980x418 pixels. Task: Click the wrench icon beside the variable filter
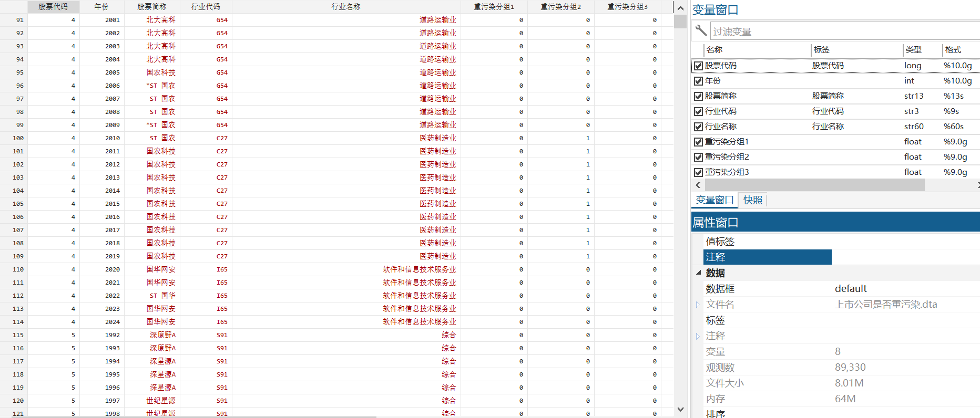[701, 30]
